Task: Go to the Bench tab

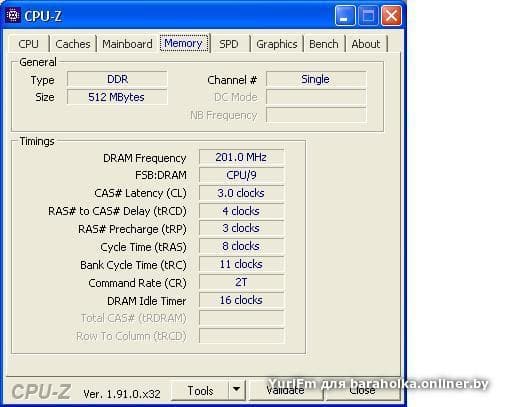Action: (x=324, y=44)
